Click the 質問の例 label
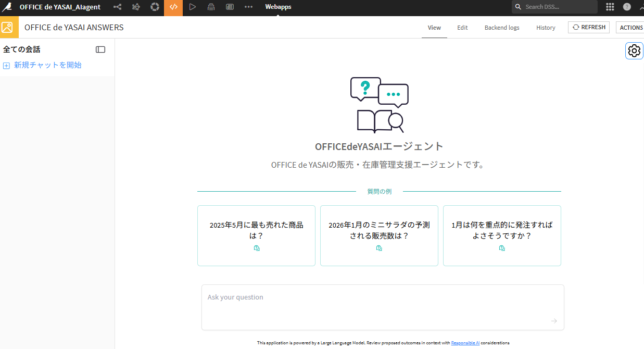The image size is (644, 349). pos(379,191)
